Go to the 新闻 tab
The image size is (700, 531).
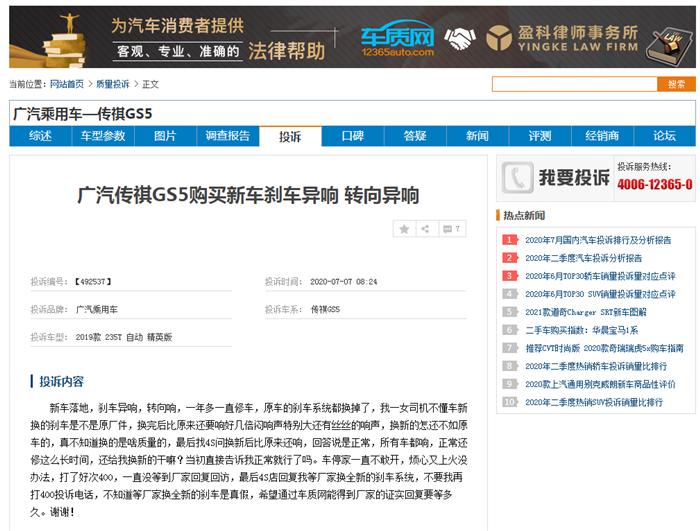pyautogui.click(x=478, y=136)
